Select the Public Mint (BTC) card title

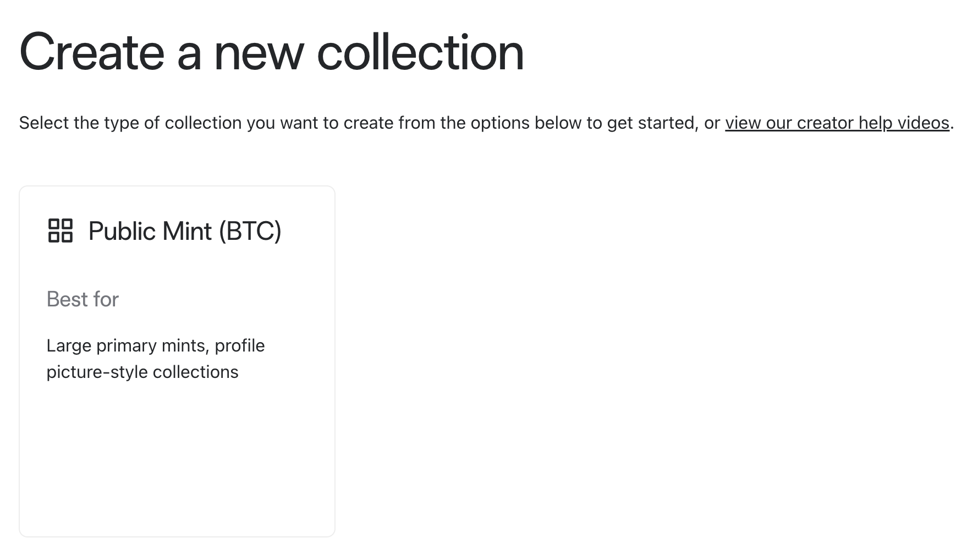coord(185,231)
